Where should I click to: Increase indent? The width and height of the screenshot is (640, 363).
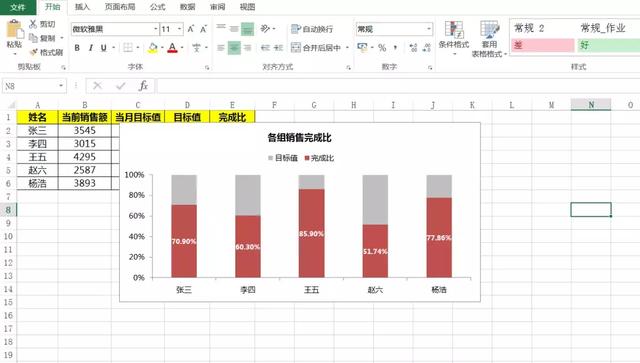[278, 48]
